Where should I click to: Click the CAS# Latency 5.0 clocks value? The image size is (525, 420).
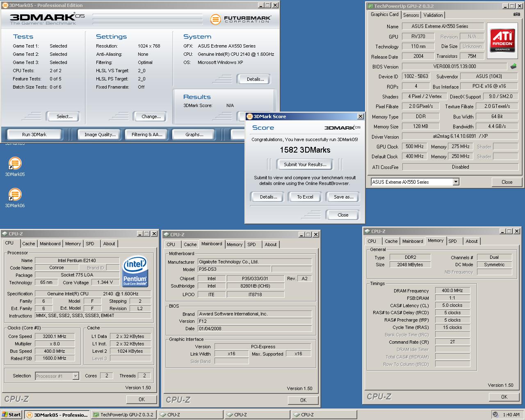[x=452, y=305]
